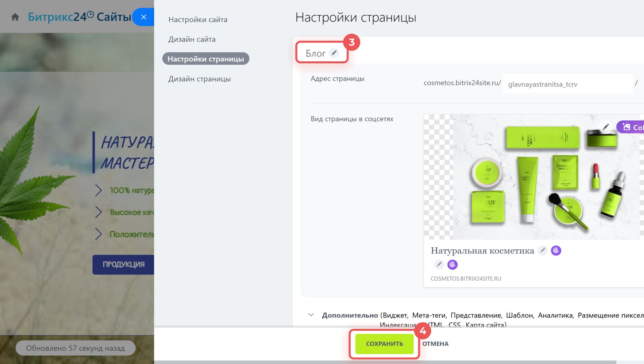Expand the Дополнительно section chevron
This screenshot has width=644, height=364.
pyautogui.click(x=311, y=315)
